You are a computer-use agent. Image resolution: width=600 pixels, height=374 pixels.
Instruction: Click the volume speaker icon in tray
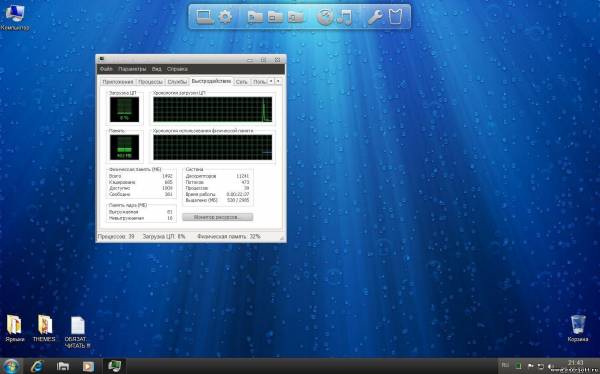pyautogui.click(x=550, y=366)
